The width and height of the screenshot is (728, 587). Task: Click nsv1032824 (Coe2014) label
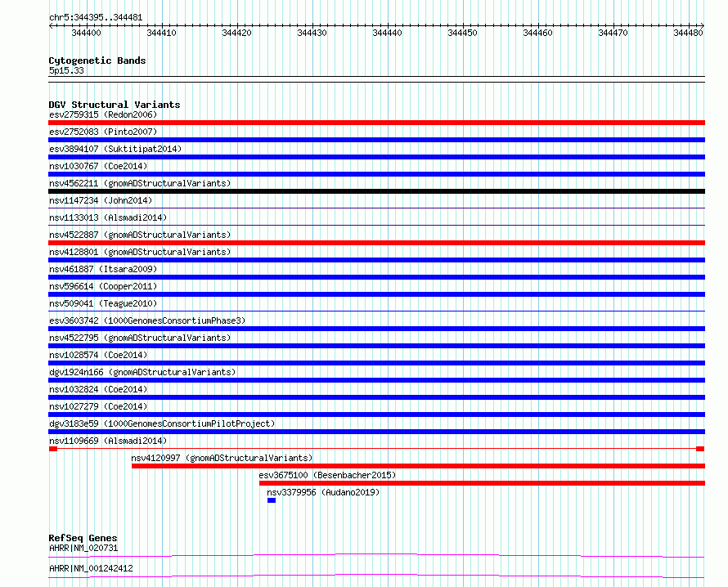(x=98, y=389)
